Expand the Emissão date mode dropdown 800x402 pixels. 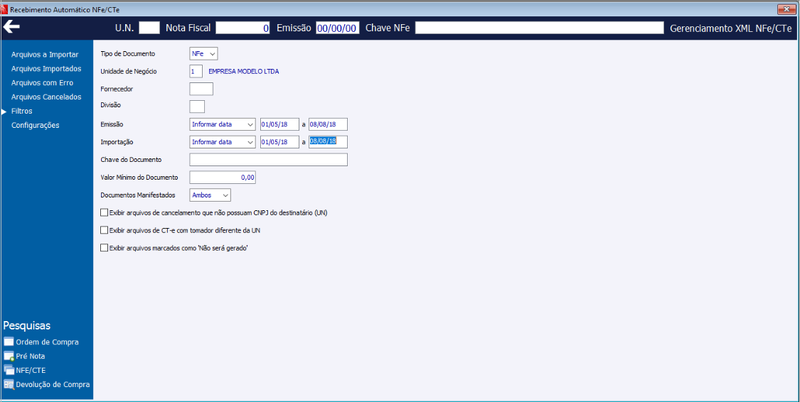222,124
